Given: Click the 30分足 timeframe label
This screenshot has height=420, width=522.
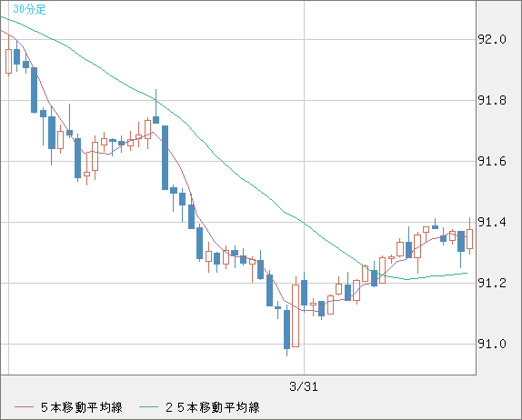Looking at the screenshot, I should (29, 9).
